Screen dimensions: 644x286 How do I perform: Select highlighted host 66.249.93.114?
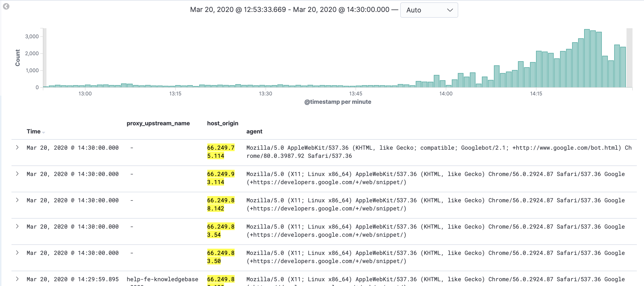220,178
